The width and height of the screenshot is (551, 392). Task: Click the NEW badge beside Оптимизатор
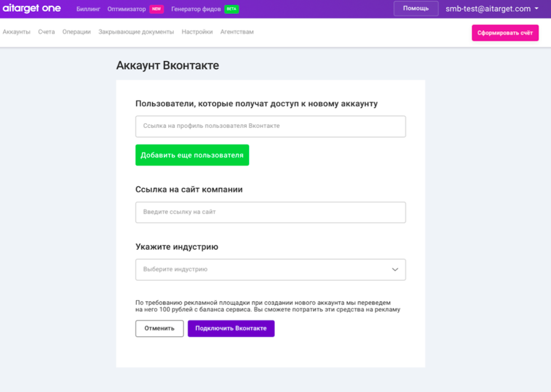tap(157, 9)
